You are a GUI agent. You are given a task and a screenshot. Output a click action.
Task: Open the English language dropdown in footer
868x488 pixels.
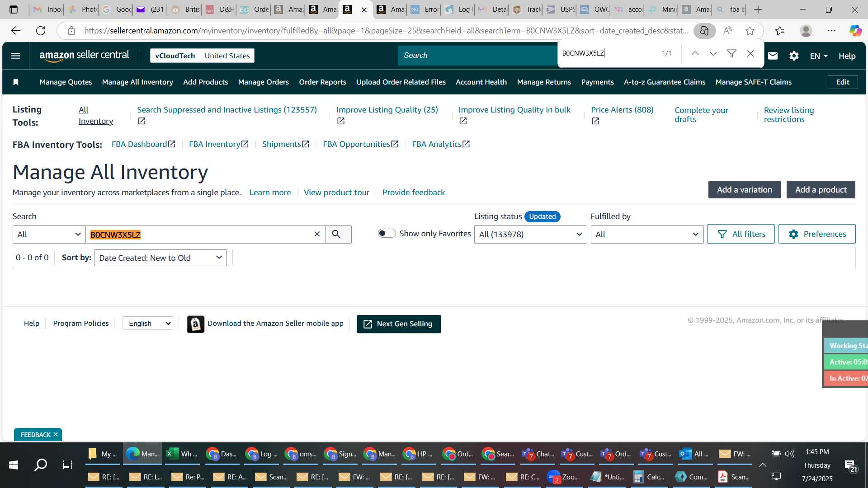(147, 323)
